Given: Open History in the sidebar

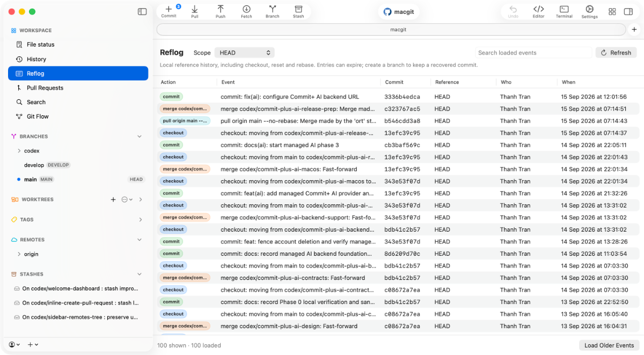Looking at the screenshot, I should pos(78,59).
